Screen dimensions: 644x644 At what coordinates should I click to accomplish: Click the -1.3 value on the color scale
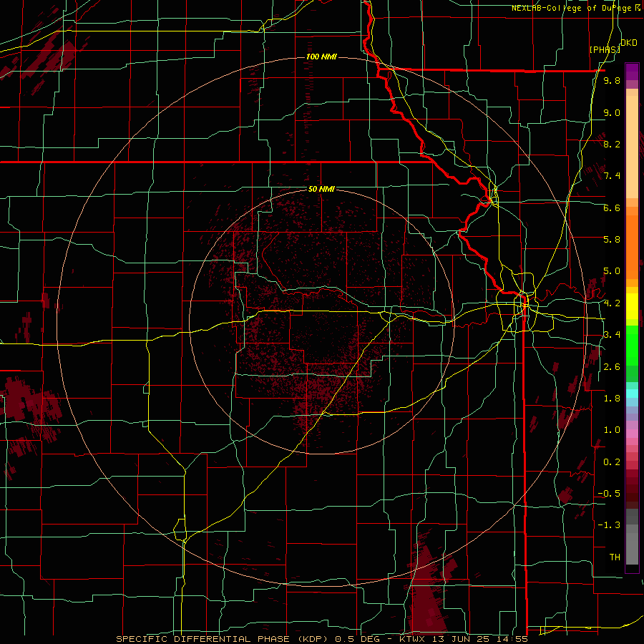pos(609,525)
